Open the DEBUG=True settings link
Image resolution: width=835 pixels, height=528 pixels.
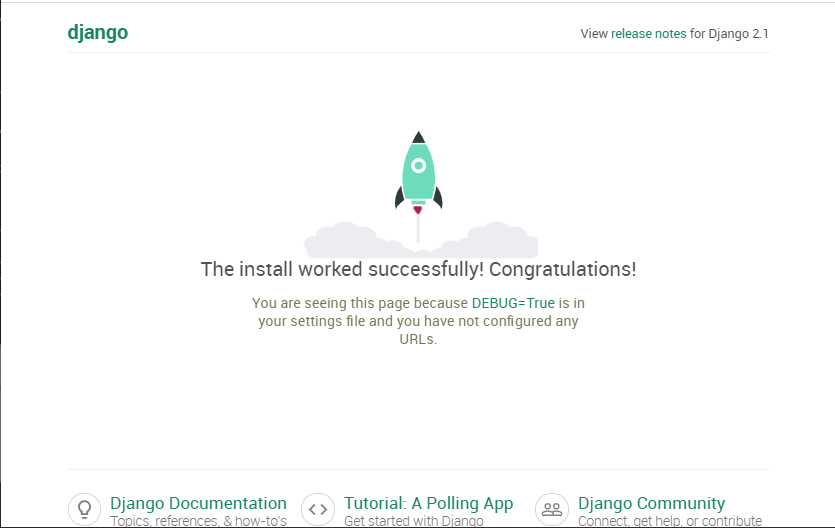coord(513,303)
